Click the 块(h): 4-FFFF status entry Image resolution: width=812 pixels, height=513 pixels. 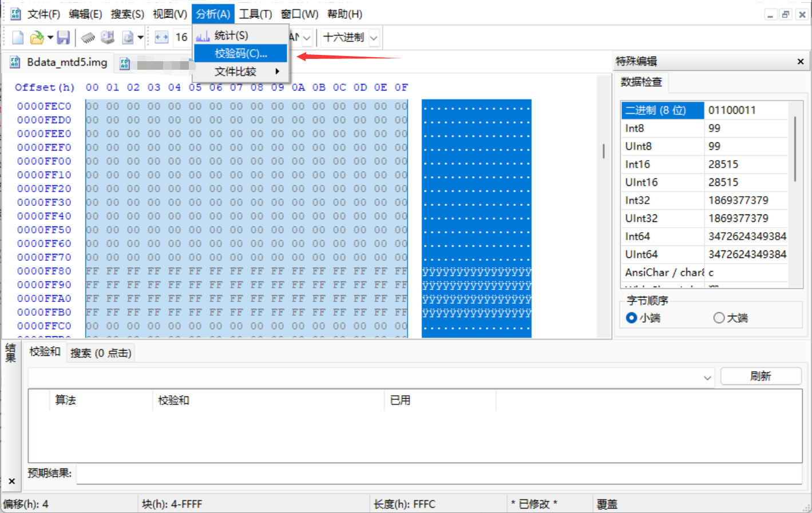(172, 504)
